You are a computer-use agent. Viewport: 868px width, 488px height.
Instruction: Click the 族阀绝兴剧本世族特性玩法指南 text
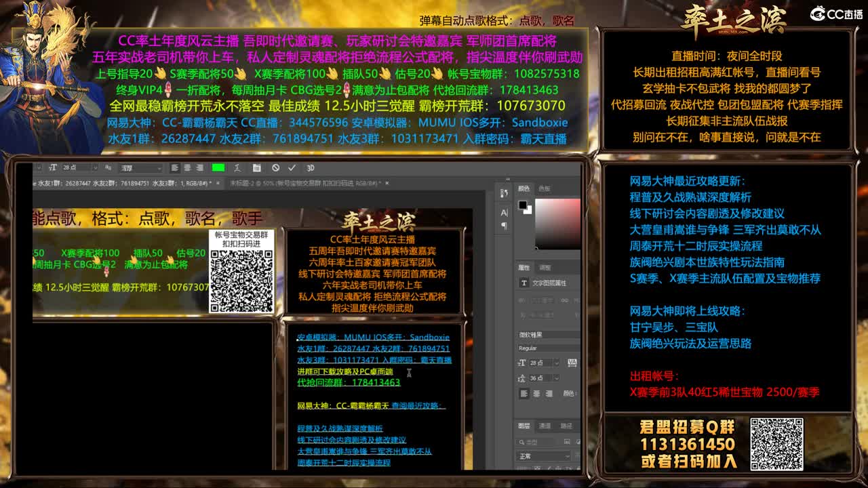[707, 262]
